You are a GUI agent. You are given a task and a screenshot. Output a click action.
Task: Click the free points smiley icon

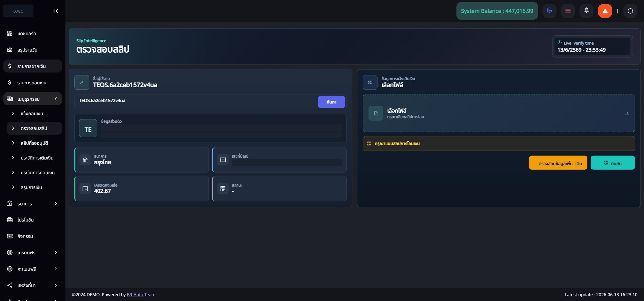click(10, 269)
